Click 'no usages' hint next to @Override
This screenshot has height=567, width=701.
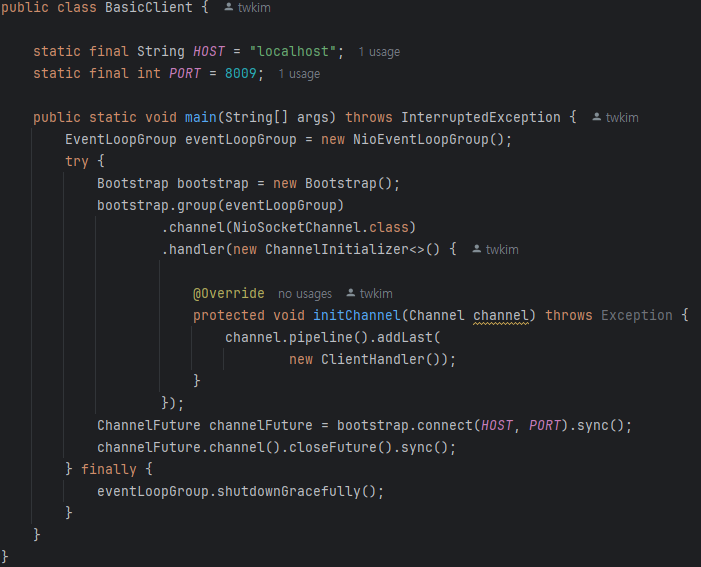pyautogui.click(x=305, y=294)
